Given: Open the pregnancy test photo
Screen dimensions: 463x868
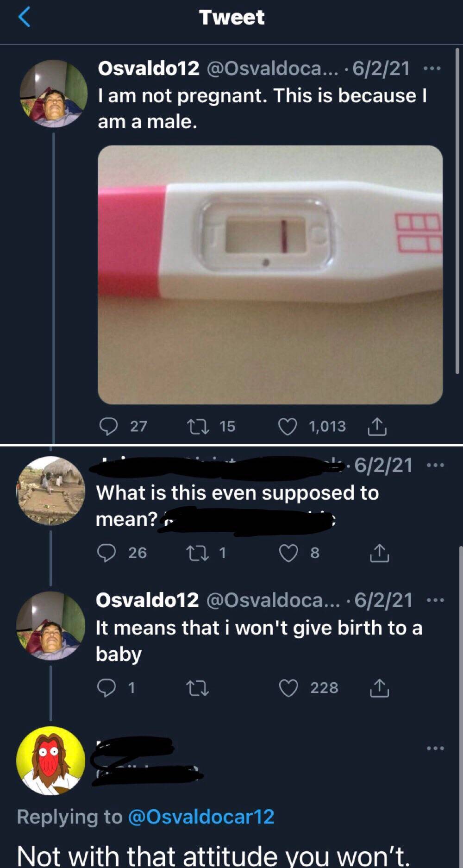Looking at the screenshot, I should click(270, 275).
